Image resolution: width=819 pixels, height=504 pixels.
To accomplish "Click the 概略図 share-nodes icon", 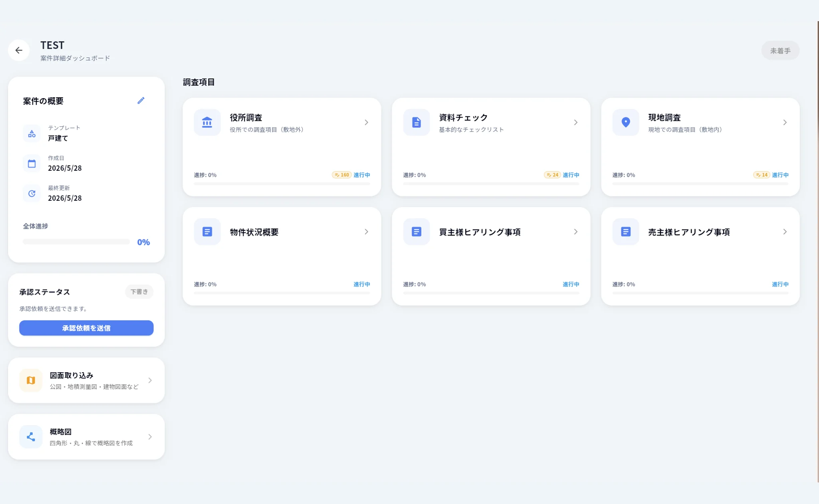I will click(x=31, y=437).
